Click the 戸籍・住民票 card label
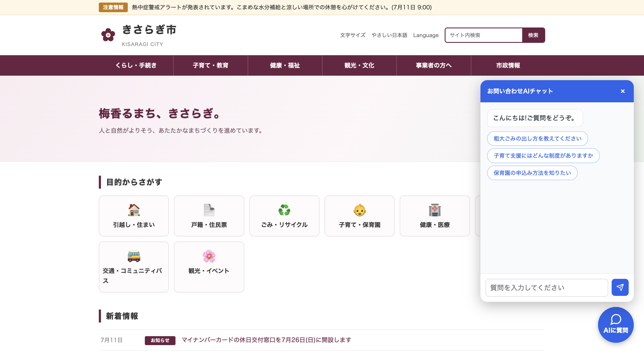Viewport: 644px width, 353px height. (209, 225)
